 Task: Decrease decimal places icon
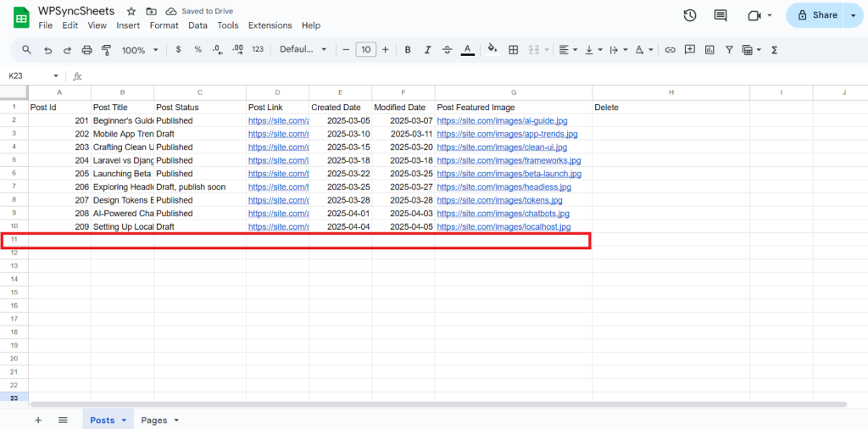218,49
